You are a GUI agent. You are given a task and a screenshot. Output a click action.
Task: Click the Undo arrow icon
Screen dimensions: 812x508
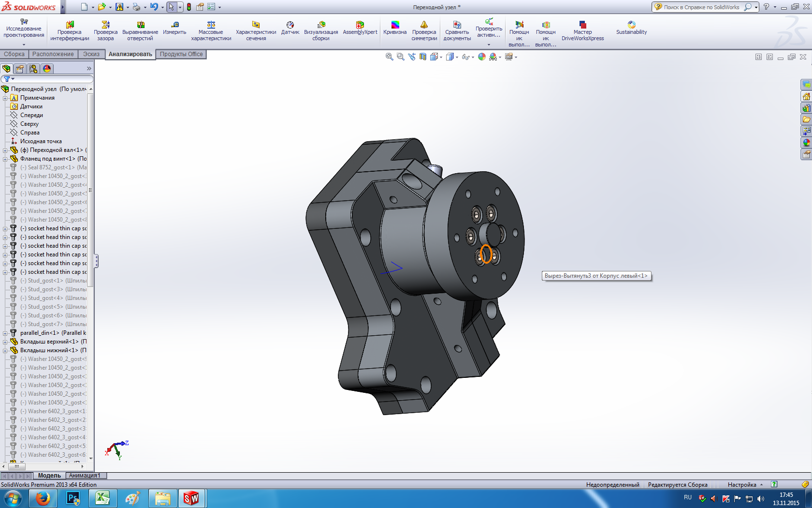point(154,7)
